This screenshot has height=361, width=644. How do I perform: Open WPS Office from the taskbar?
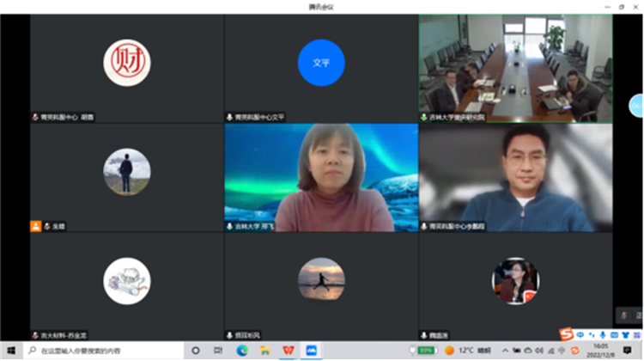pos(289,351)
